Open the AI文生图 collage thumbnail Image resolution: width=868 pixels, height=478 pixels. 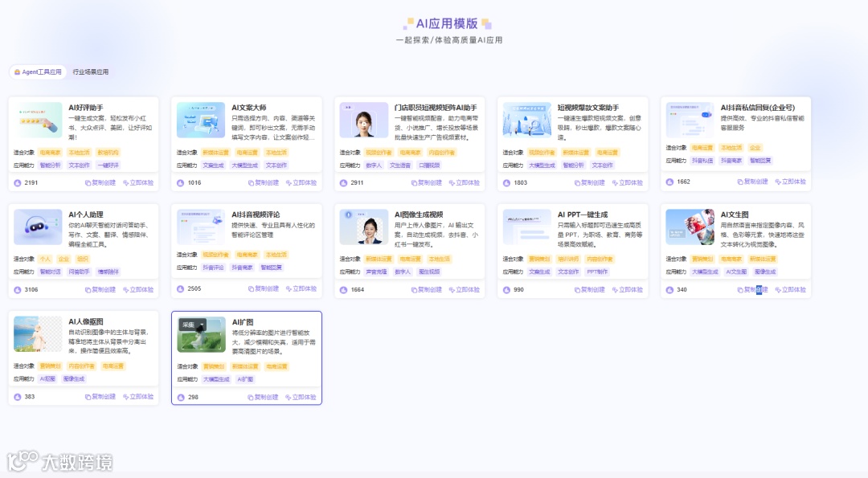click(x=690, y=227)
